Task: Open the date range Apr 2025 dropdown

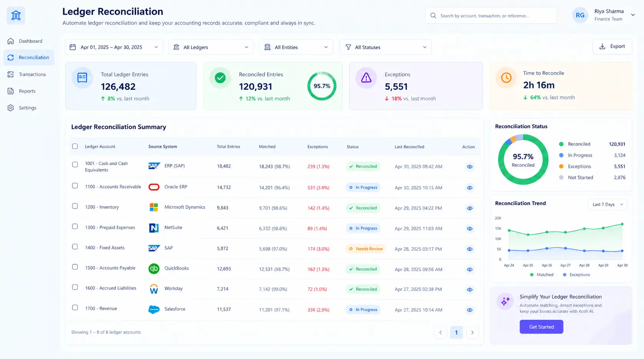Action: [x=114, y=47]
